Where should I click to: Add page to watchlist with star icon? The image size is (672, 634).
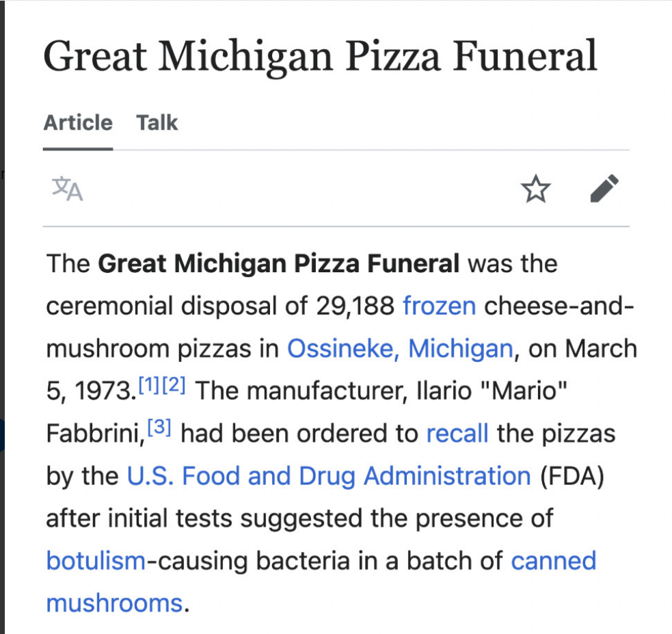click(536, 189)
